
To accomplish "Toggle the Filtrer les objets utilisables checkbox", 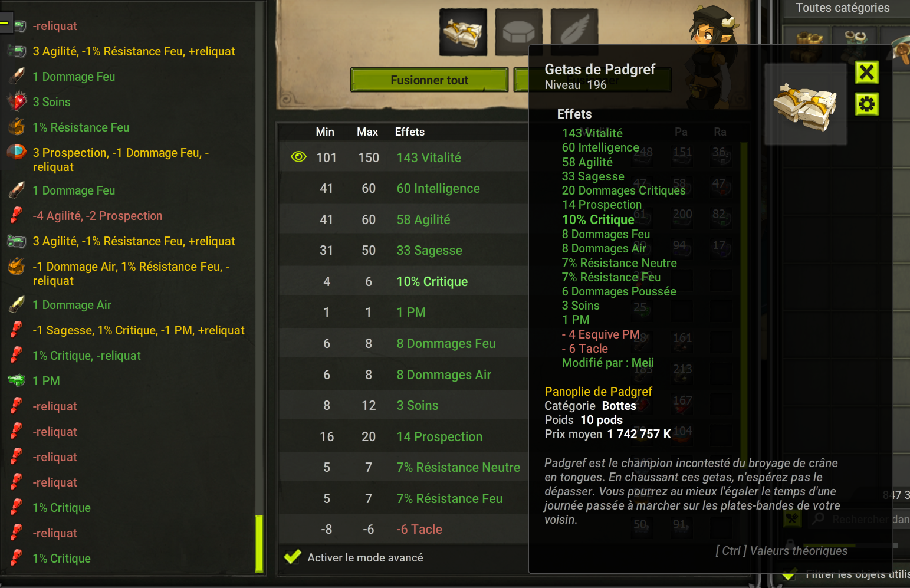I will click(790, 574).
